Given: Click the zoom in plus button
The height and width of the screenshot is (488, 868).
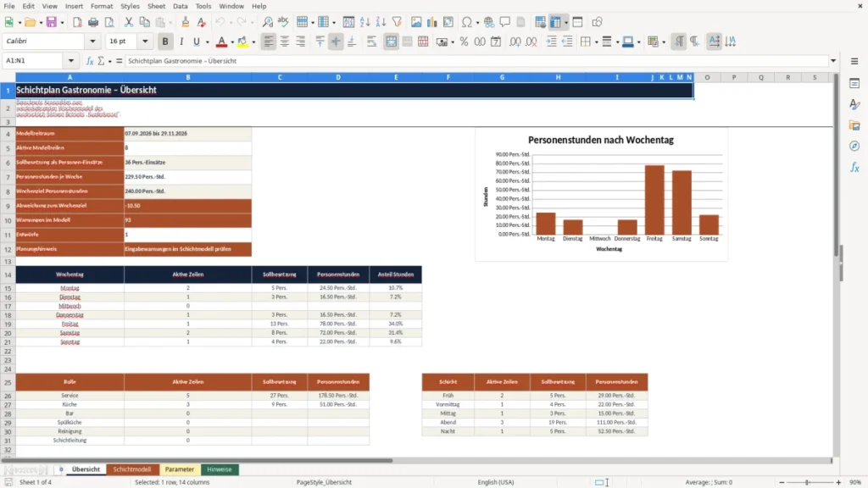Looking at the screenshot, I should tap(838, 482).
